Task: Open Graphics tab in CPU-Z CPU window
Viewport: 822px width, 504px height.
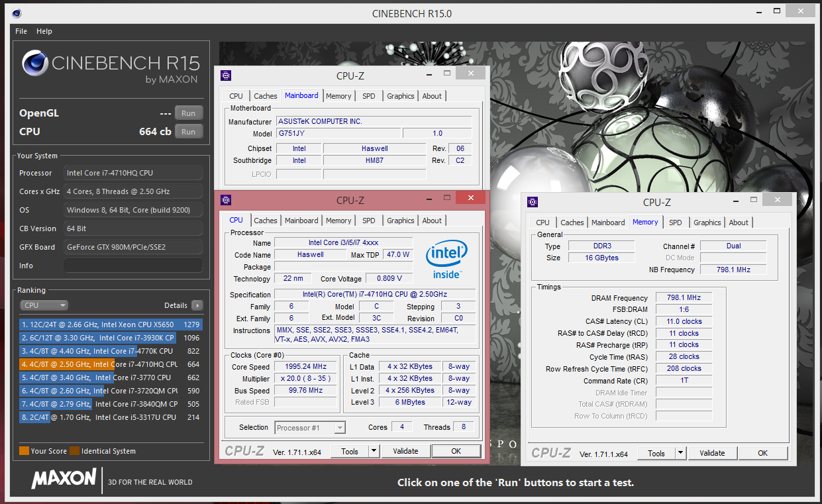Action: [x=401, y=221]
